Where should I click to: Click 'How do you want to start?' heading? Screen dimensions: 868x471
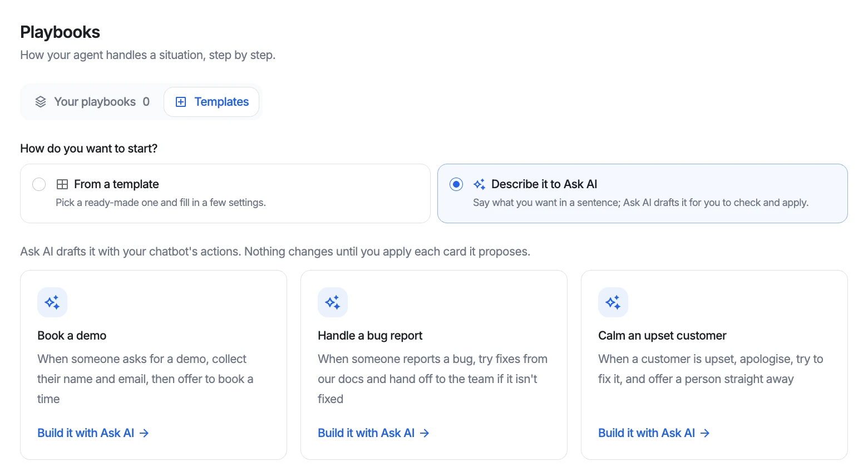pyautogui.click(x=89, y=149)
